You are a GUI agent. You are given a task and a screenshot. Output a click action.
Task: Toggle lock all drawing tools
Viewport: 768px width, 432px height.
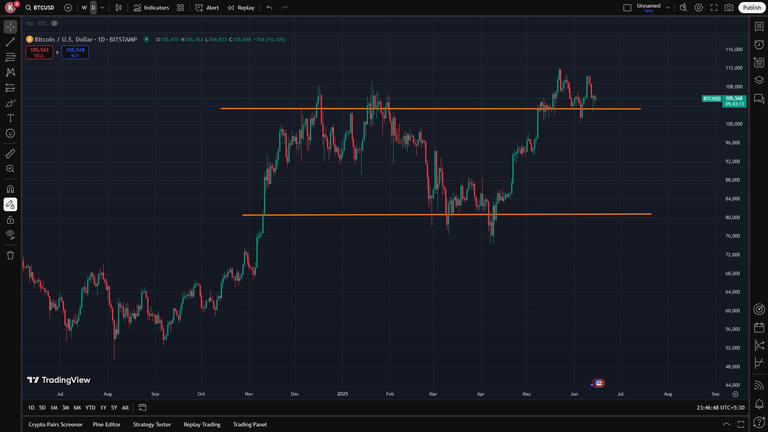[10, 220]
